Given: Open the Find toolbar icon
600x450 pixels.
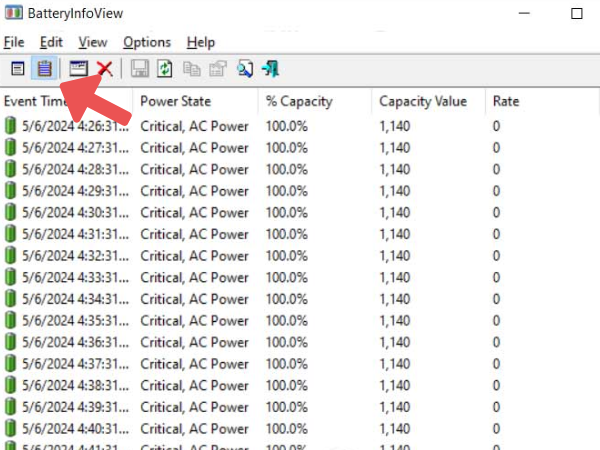Looking at the screenshot, I should (x=245, y=69).
